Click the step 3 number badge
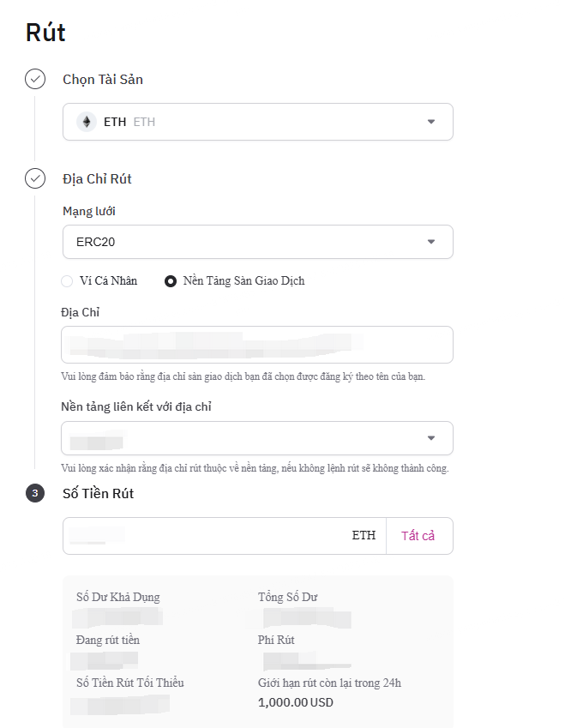Screen dimensions: 565x728 pyautogui.click(x=35, y=493)
